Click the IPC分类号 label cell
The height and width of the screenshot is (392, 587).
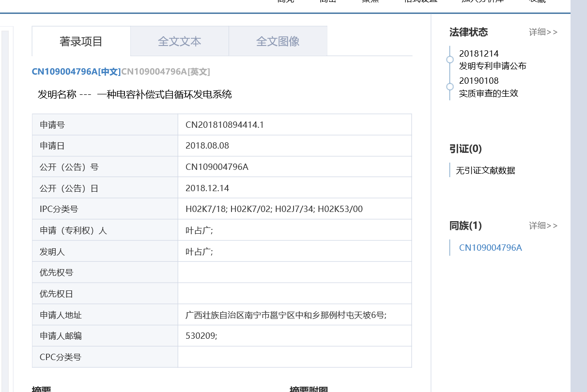click(x=105, y=209)
